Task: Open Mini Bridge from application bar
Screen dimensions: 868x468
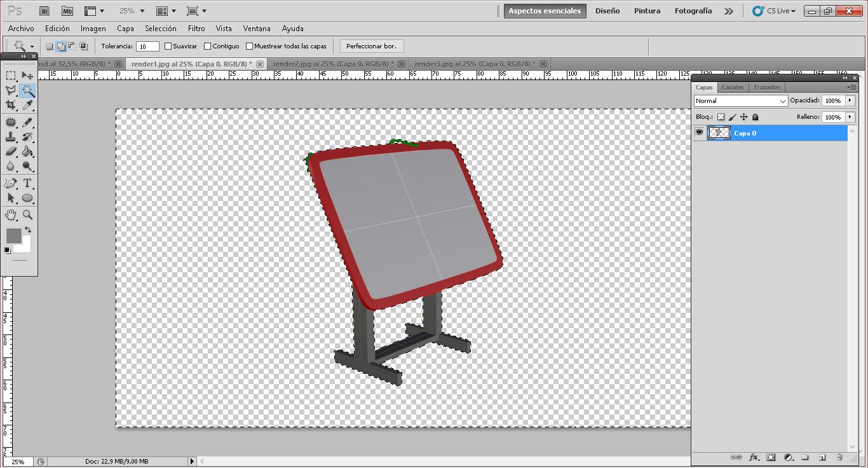Action: [x=67, y=11]
